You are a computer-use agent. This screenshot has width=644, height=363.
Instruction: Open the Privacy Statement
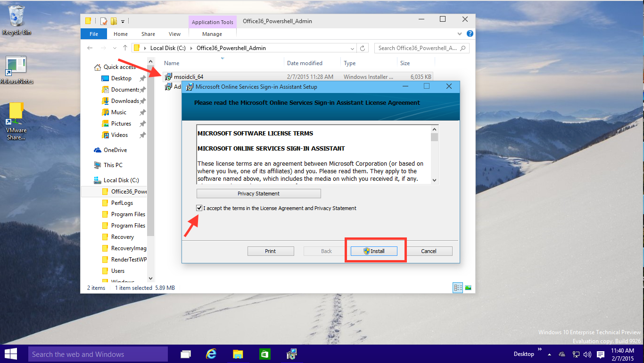[x=259, y=194]
